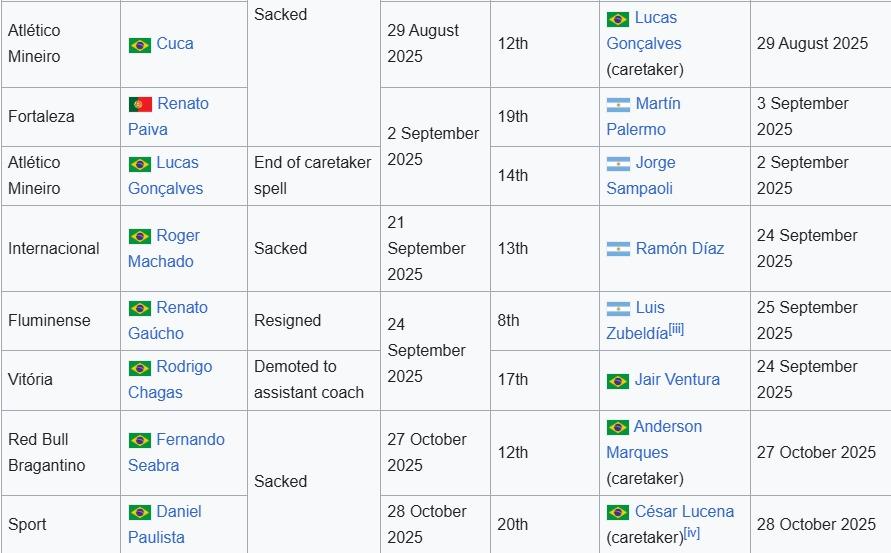Image resolution: width=891 pixels, height=553 pixels.
Task: Click the Brazil flag next to Cuca
Action: click(140, 44)
